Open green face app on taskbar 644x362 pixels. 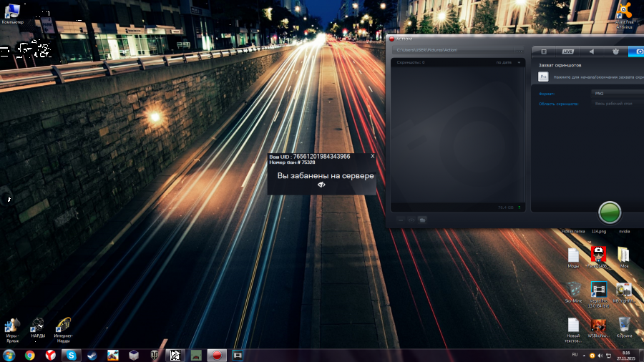pyautogui.click(x=196, y=356)
